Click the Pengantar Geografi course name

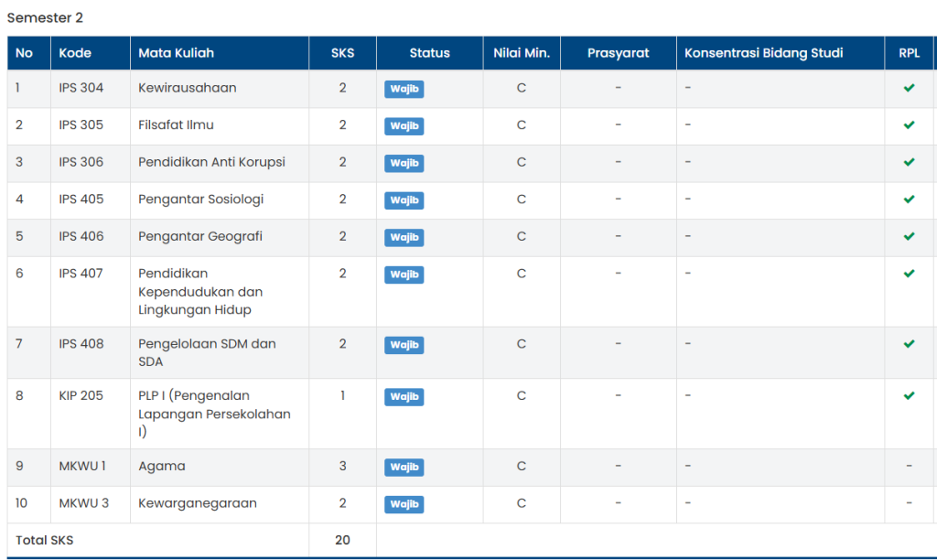click(x=200, y=236)
